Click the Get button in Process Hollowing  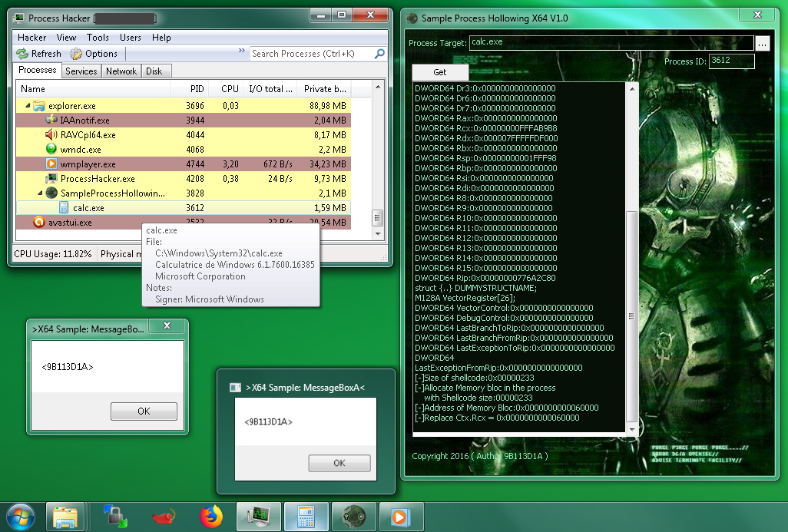click(x=440, y=72)
